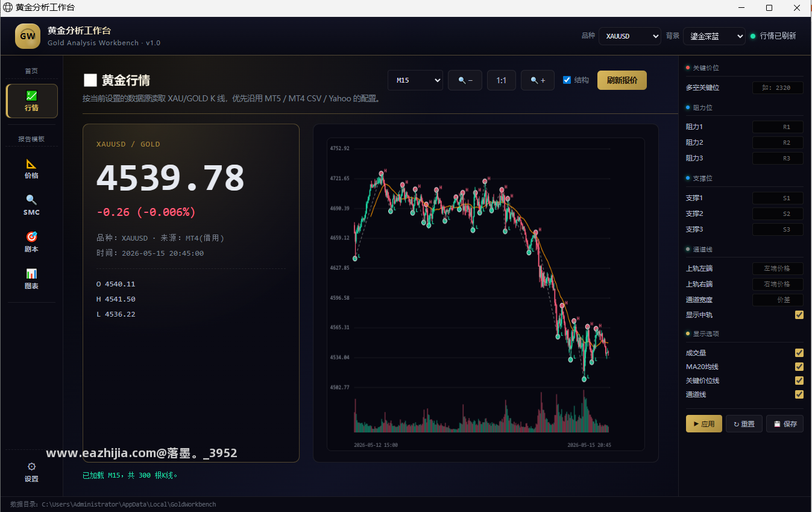812x512 pixels.
Task: Open the 背景 鎏金深蓝 theme dropdown
Action: [x=714, y=36]
